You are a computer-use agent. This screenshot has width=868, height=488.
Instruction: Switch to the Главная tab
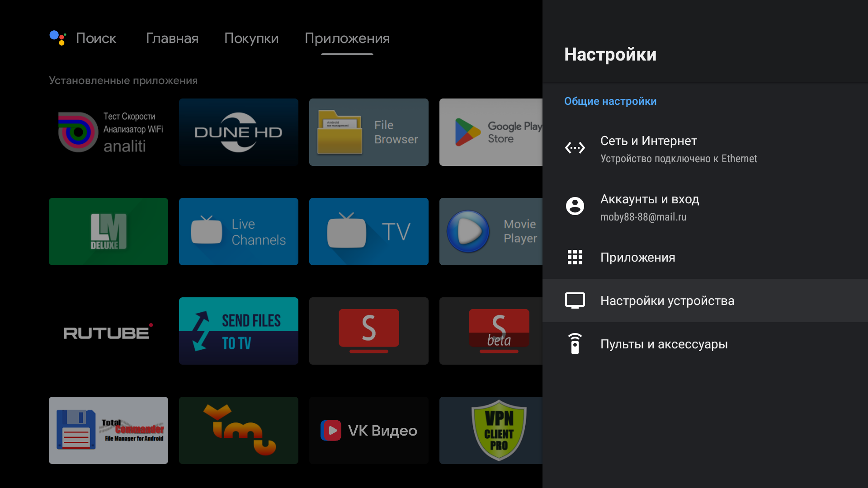click(x=172, y=38)
